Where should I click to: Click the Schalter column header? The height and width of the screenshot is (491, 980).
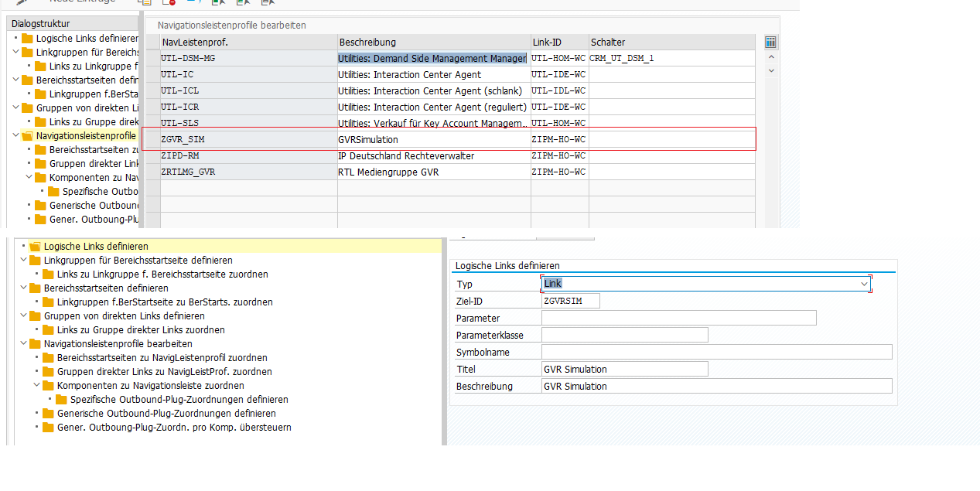(x=671, y=43)
